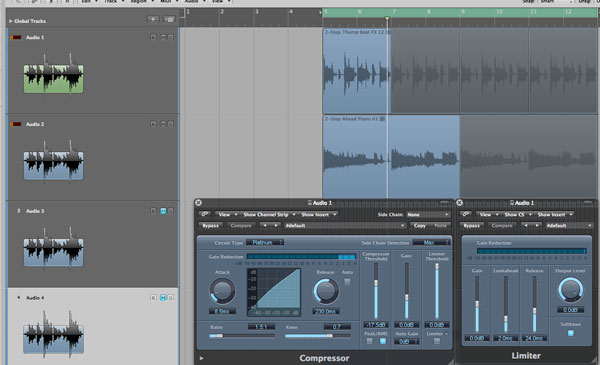600x365 pixels.
Task: Click the Compressor Gain vertical slider
Action: (x=406, y=291)
